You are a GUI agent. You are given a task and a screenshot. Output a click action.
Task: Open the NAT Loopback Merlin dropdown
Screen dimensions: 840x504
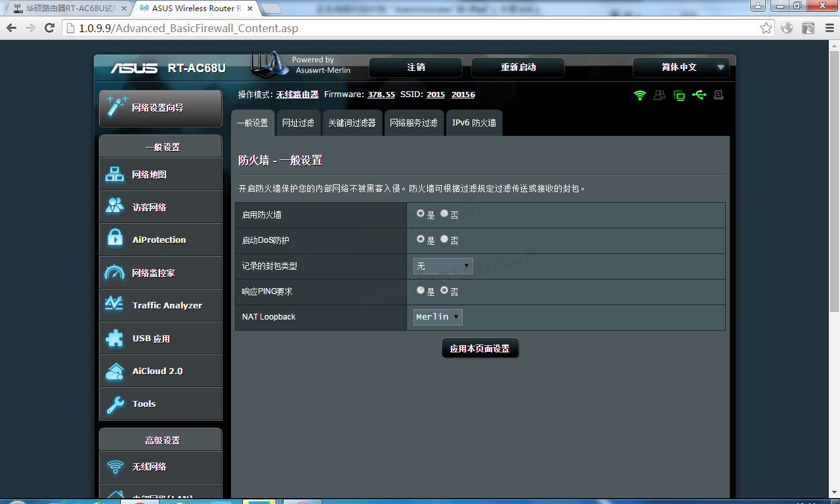(x=438, y=317)
